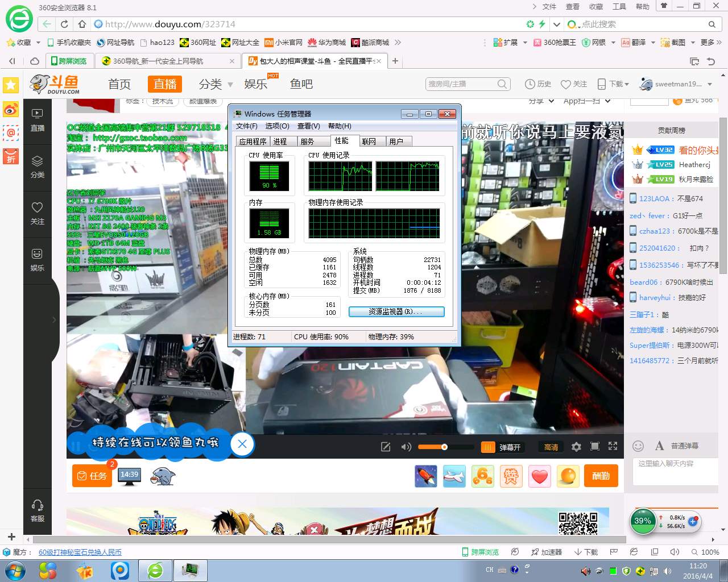Viewport: 728px width, 582px height.
Task: Open the danmaku edit pencil icon
Action: click(386, 447)
